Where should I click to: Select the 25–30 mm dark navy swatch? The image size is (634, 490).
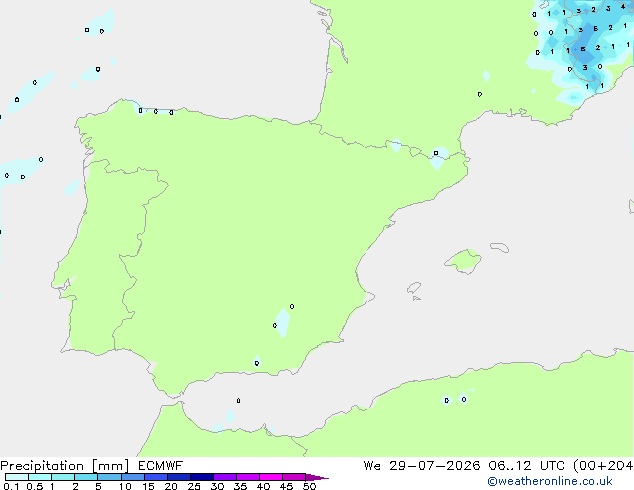(202, 477)
